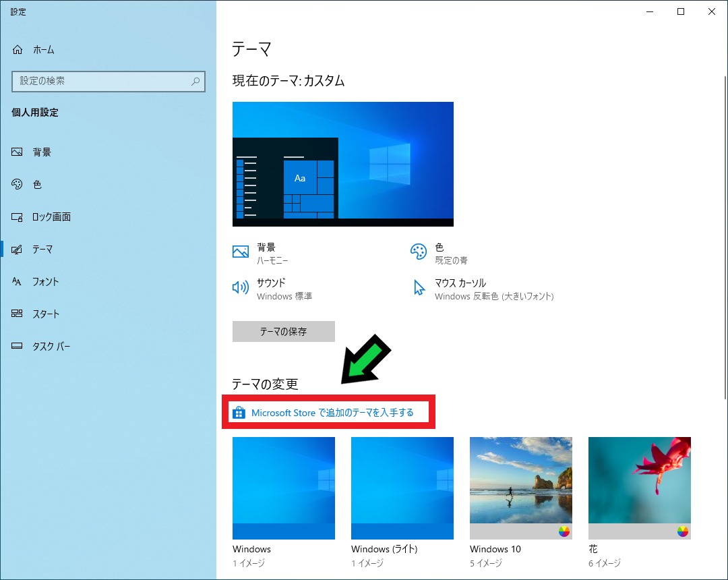Click the current カスタム theme preview image
728x580 pixels.
point(342,163)
